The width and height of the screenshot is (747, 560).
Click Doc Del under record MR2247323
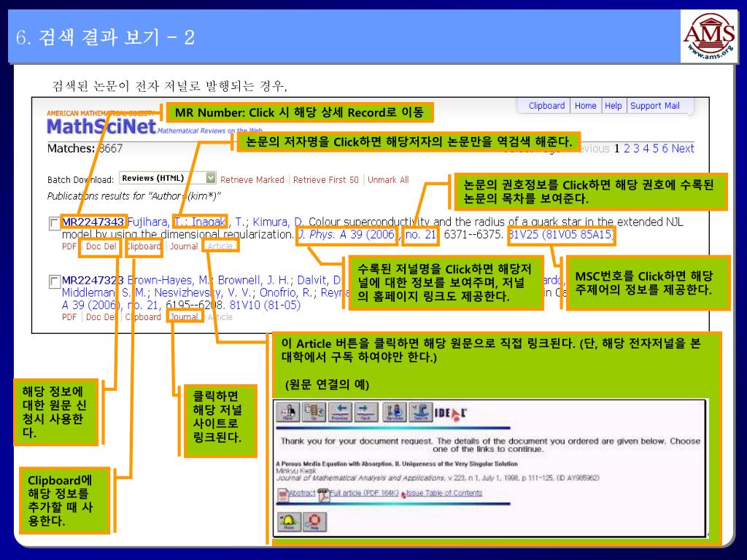pyautogui.click(x=101, y=317)
